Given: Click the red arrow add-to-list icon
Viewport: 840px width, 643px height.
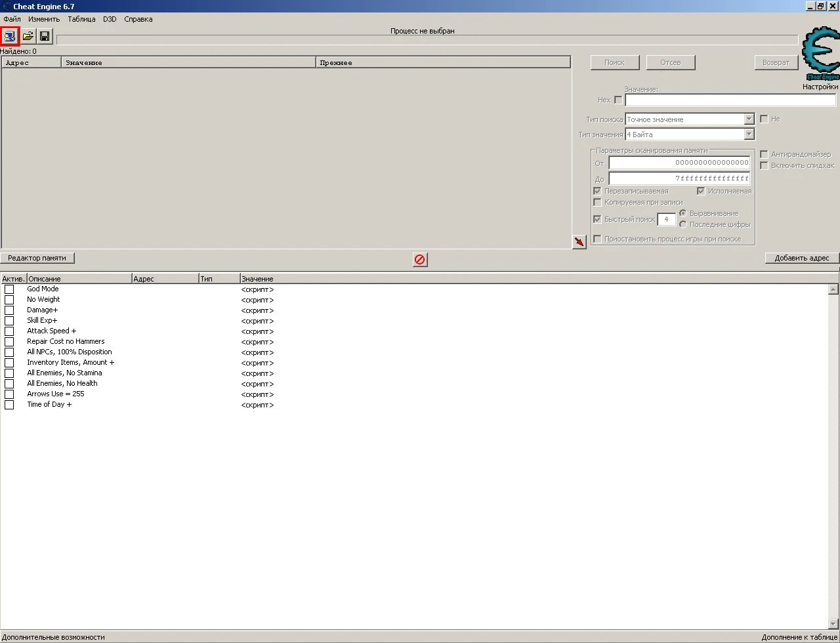Looking at the screenshot, I should (x=579, y=242).
